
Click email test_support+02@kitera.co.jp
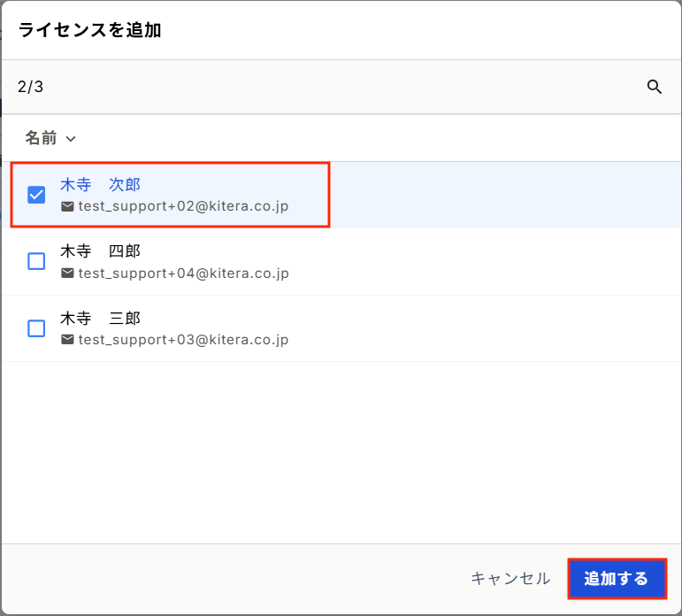183,206
